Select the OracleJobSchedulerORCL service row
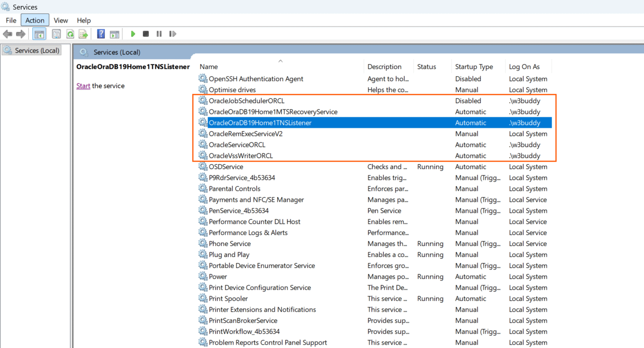This screenshot has width=644, height=348. 247,101
